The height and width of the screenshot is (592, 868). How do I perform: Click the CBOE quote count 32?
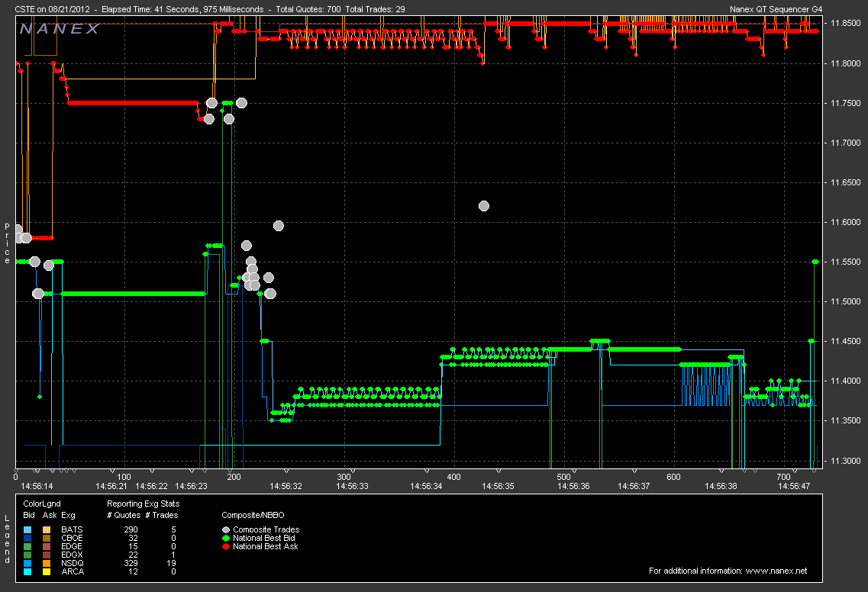(x=133, y=539)
